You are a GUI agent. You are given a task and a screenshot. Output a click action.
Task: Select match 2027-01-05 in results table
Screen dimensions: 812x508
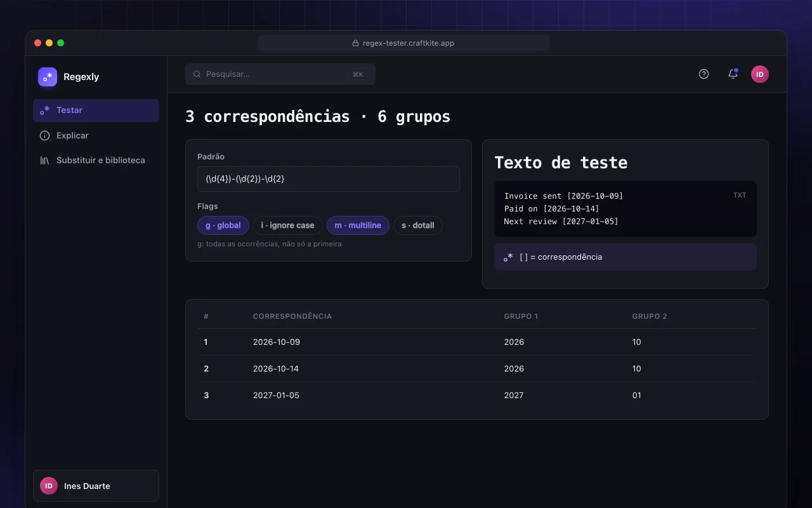pos(276,395)
